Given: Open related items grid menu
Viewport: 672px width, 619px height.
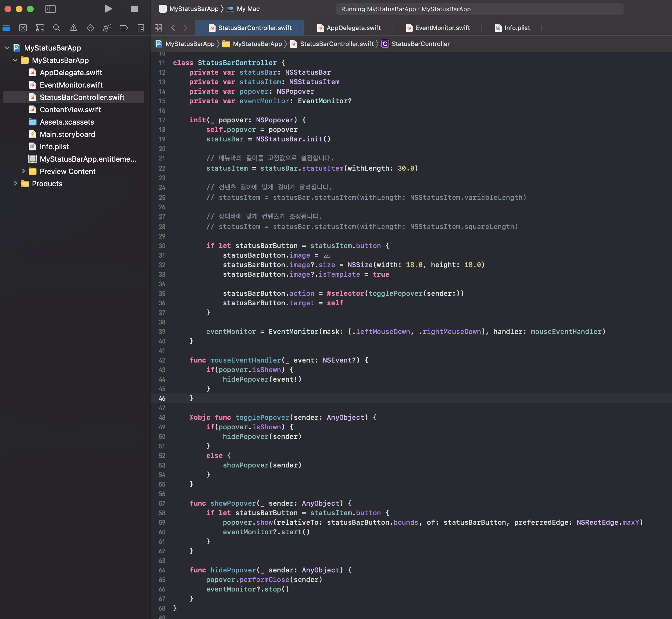Looking at the screenshot, I should pyautogui.click(x=158, y=28).
